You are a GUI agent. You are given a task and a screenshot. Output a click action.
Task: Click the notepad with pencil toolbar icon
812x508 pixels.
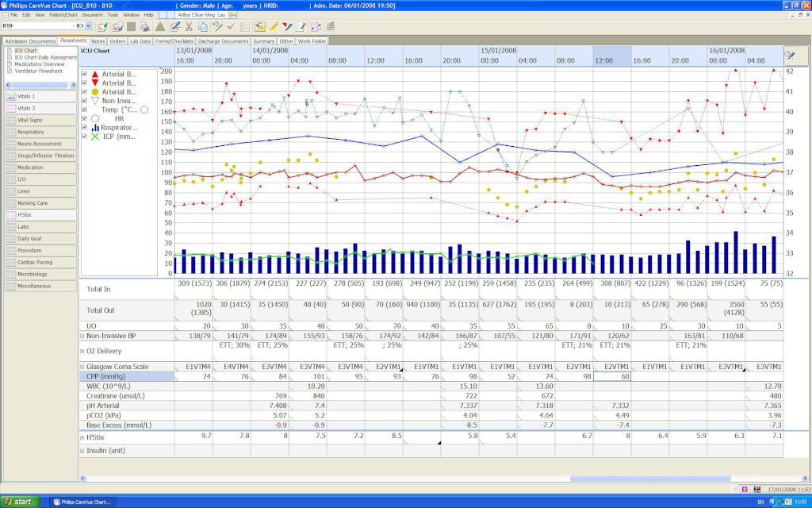coord(301,26)
